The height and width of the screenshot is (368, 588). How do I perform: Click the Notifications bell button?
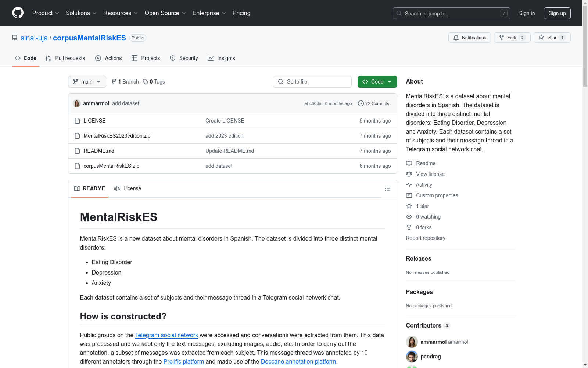(x=469, y=38)
